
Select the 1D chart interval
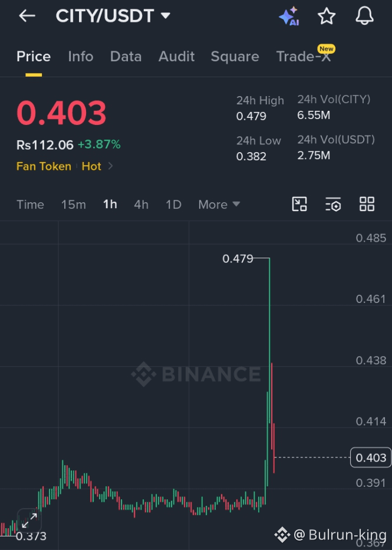pyautogui.click(x=173, y=205)
